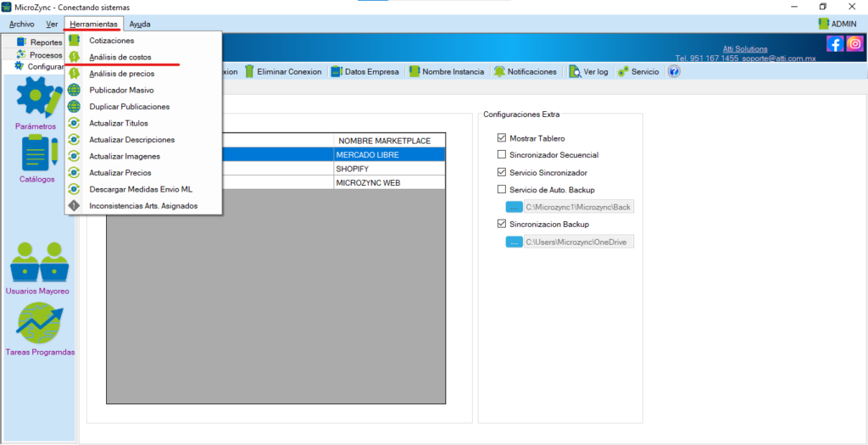Open the Atti Solutions link
Image resolution: width=868 pixels, height=445 pixels.
[x=745, y=48]
